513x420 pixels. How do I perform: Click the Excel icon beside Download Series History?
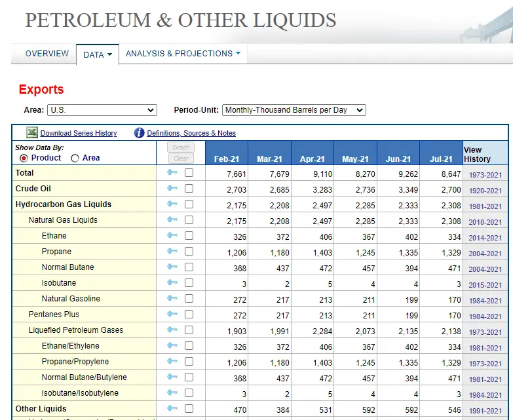pos(32,132)
